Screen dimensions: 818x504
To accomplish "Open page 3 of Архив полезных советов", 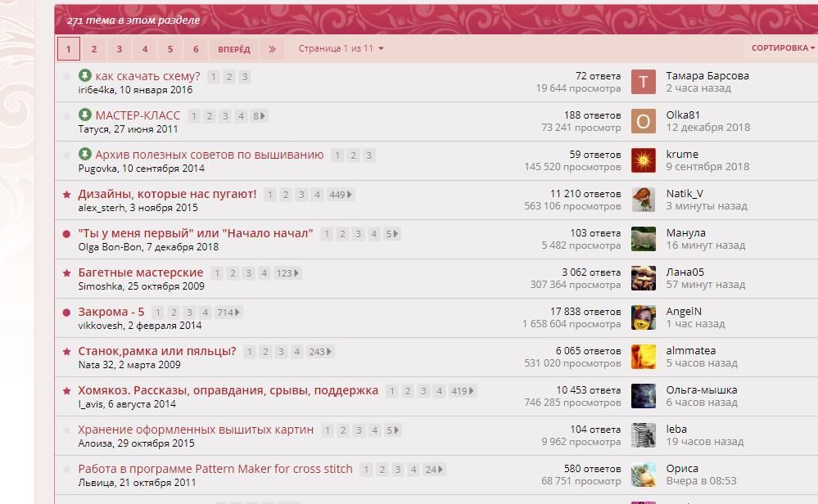I will point(369,155).
